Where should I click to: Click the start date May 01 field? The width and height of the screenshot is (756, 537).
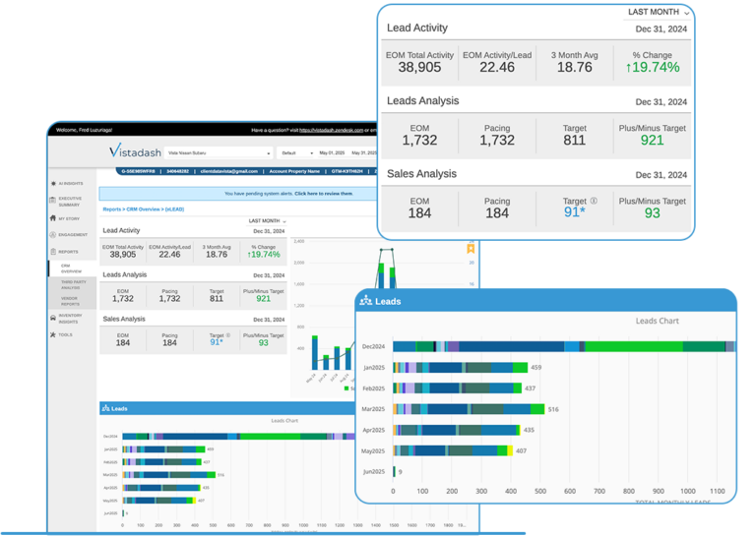click(332, 153)
